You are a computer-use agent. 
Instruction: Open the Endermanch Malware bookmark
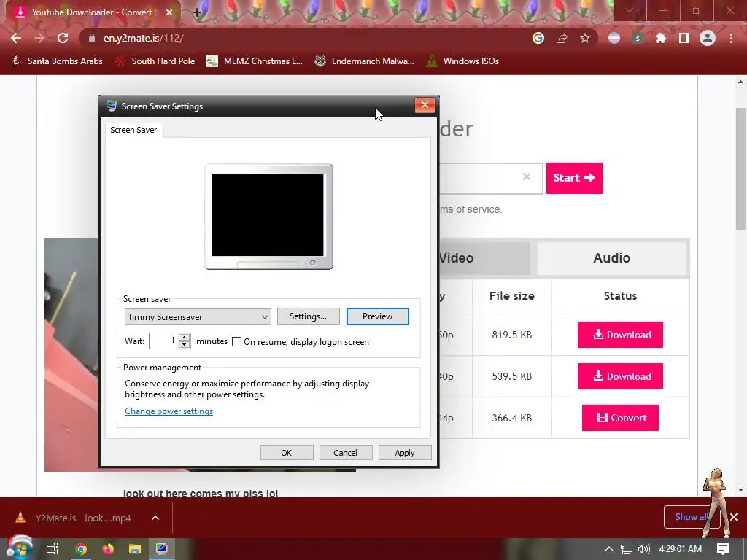point(365,61)
